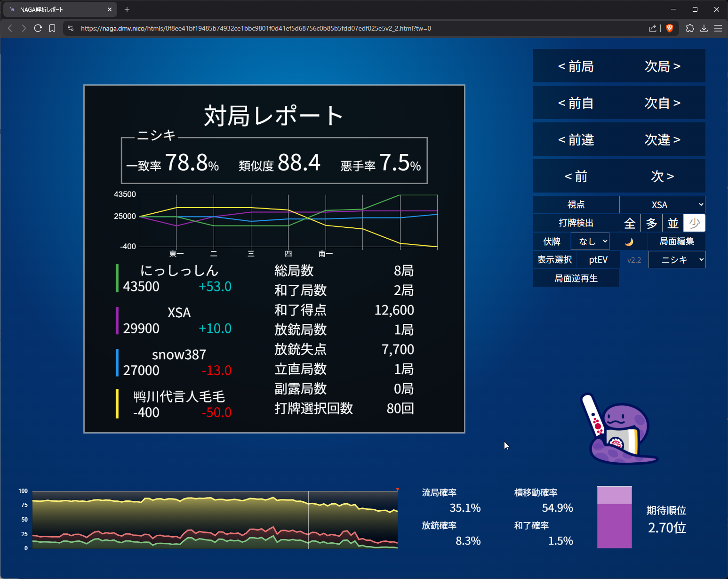Open the 視点 XSA dropdown
728x579 pixels.
(x=662, y=205)
